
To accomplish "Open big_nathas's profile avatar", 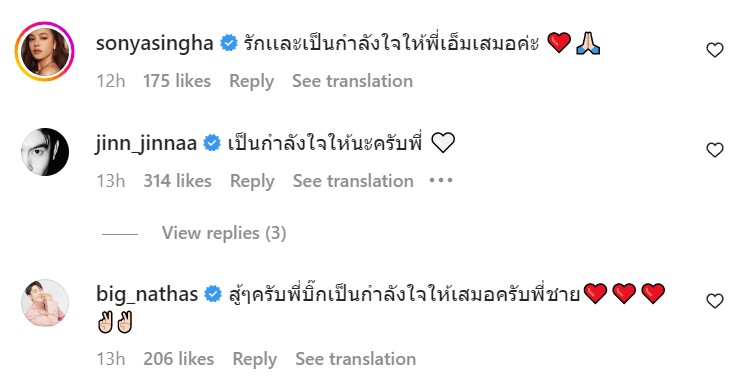I will click(x=45, y=303).
